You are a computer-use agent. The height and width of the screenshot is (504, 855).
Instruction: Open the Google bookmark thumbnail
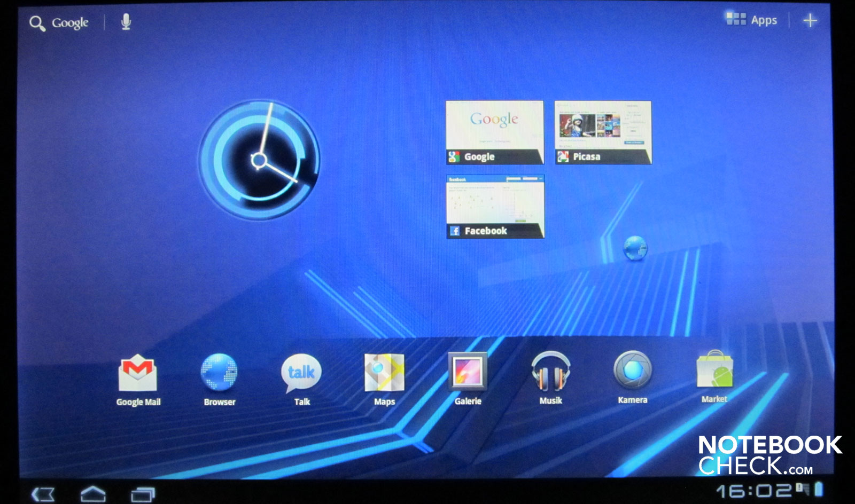[494, 132]
